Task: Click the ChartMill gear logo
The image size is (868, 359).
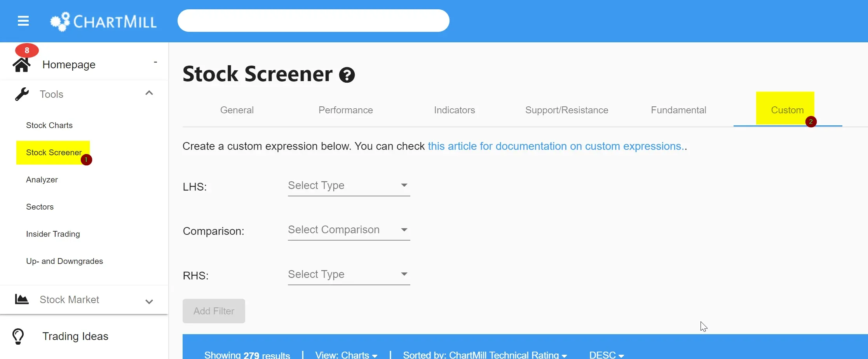Action: click(60, 21)
